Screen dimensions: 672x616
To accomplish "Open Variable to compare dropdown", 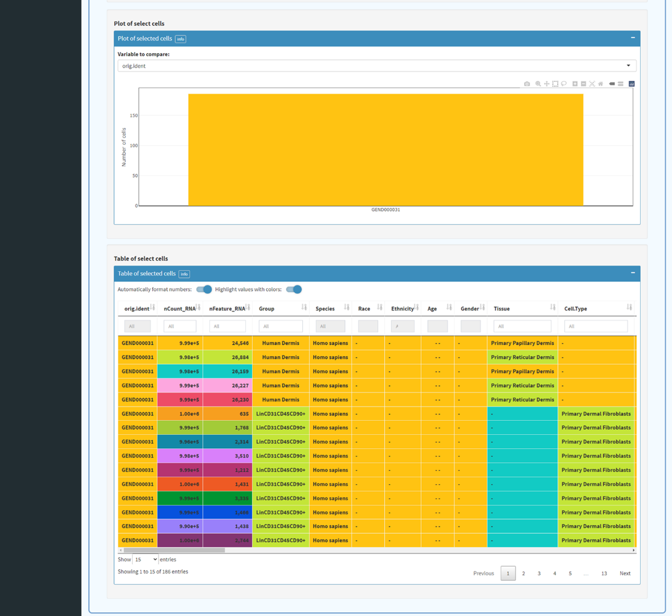I will click(377, 66).
